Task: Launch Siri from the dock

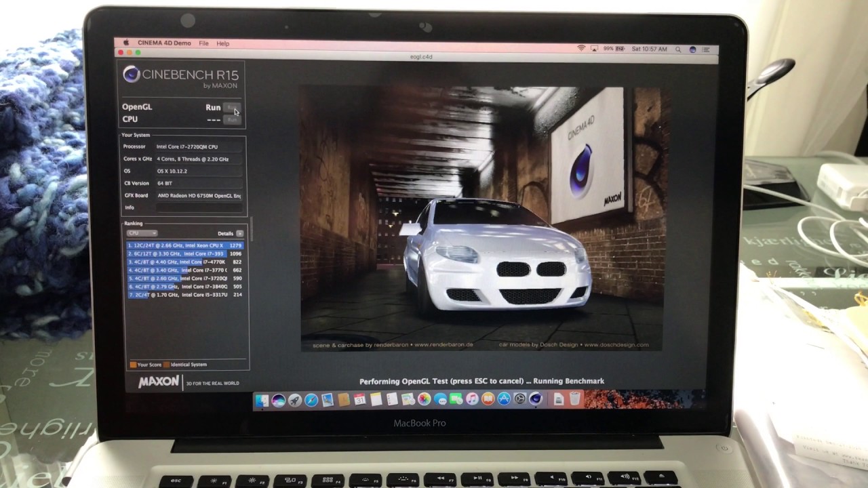Action: (278, 400)
